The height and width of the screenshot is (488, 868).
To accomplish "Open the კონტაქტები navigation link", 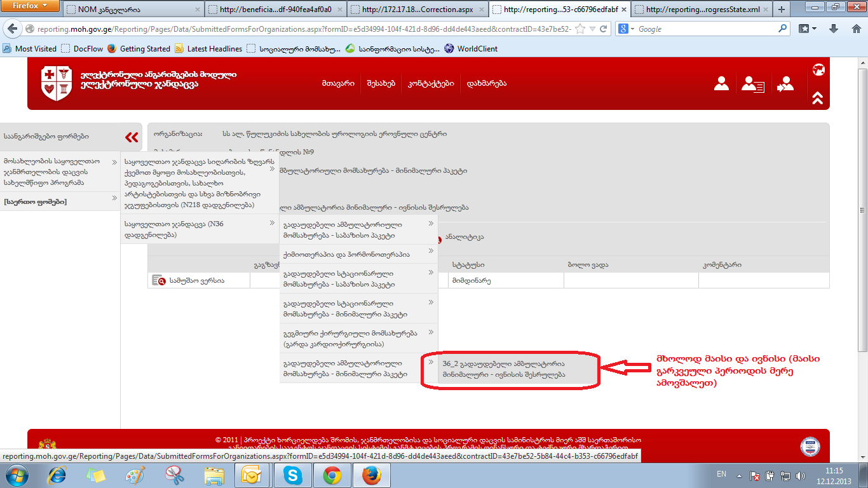I will [431, 83].
